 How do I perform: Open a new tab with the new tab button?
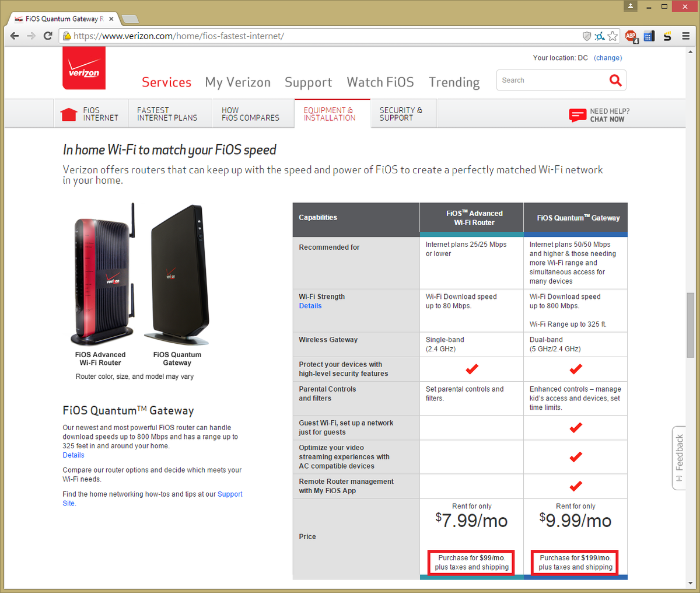[x=129, y=19]
